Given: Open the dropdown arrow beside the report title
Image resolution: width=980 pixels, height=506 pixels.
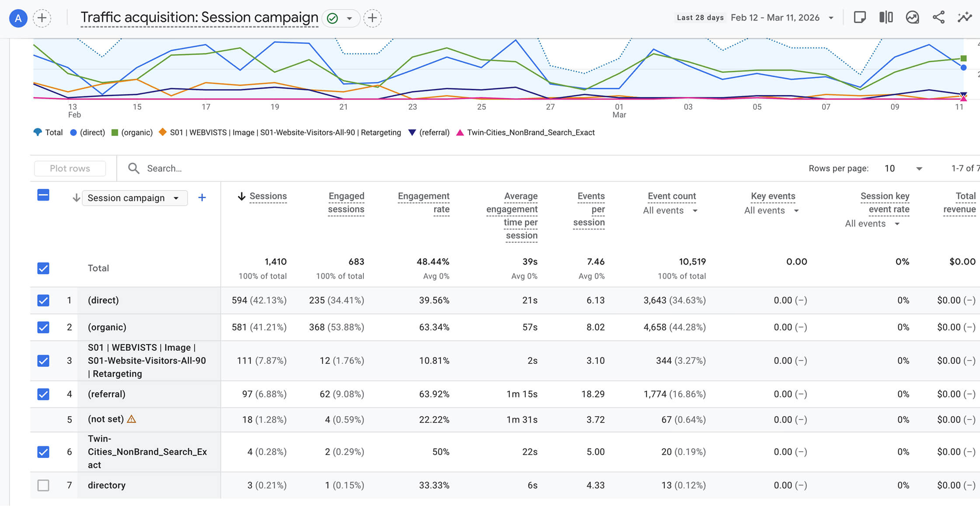Looking at the screenshot, I should coord(349,18).
